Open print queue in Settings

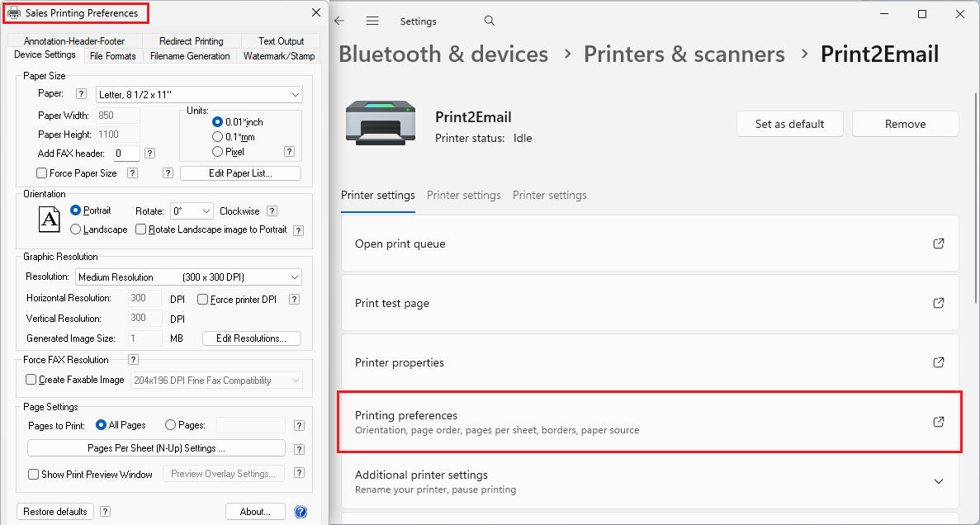650,244
